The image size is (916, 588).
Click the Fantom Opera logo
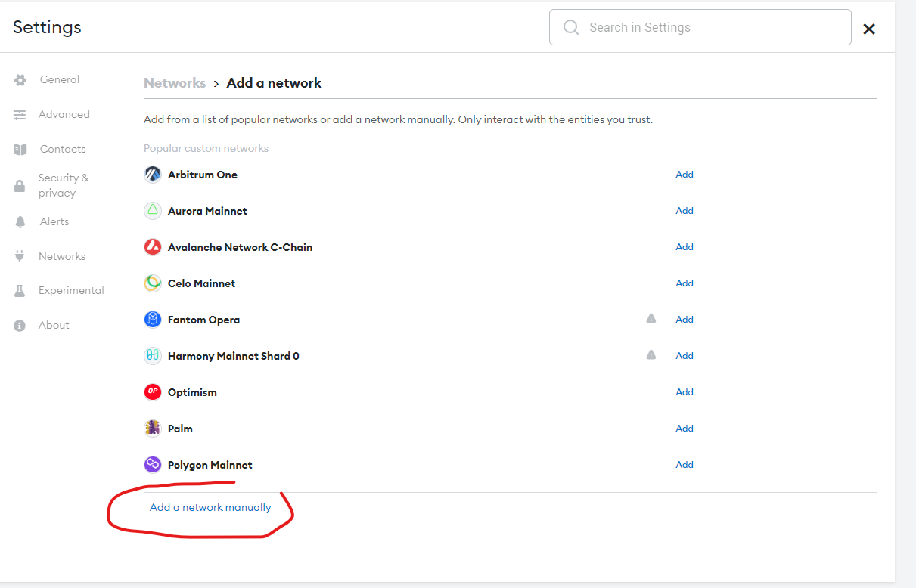click(153, 320)
